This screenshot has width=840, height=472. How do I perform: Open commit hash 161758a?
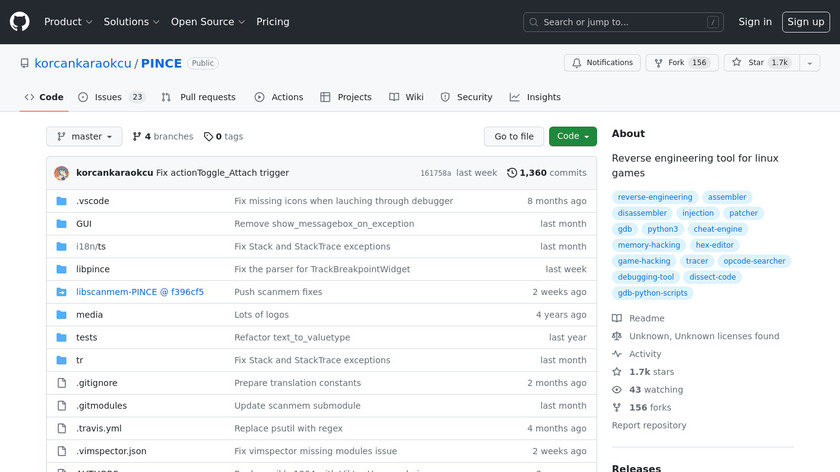[436, 173]
